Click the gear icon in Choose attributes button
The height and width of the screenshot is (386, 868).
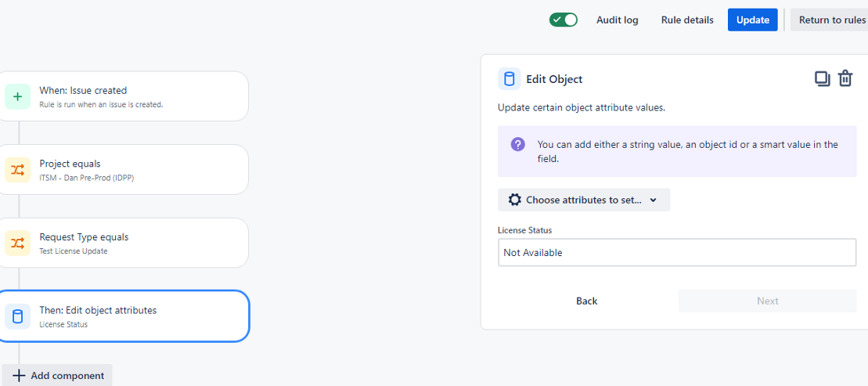[x=514, y=200]
